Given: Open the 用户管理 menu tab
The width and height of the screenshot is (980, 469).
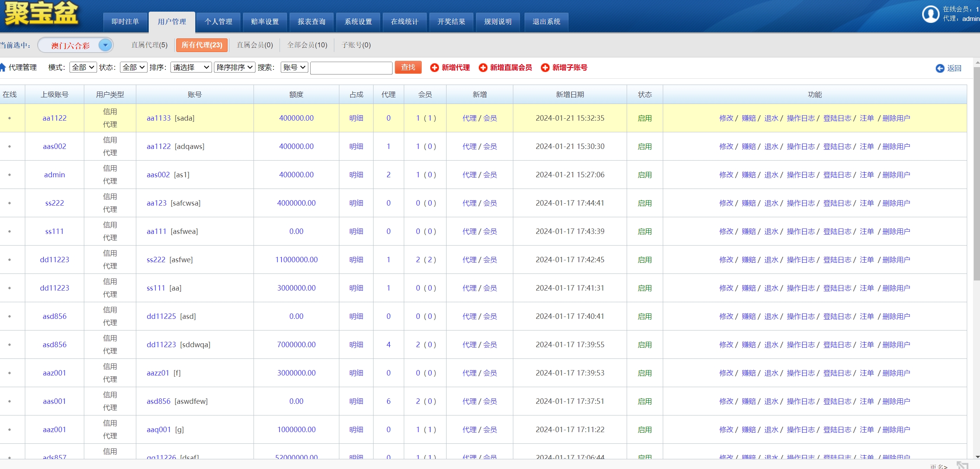Looking at the screenshot, I should tap(172, 22).
